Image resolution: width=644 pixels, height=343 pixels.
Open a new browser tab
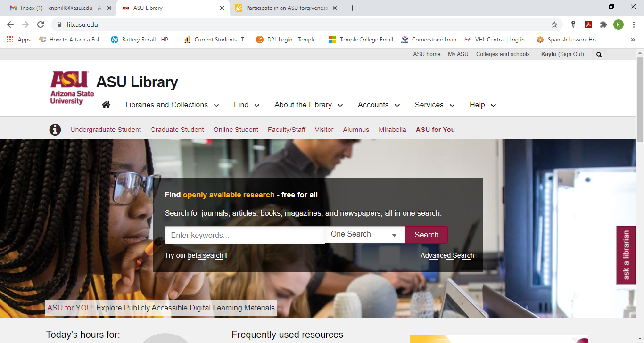click(353, 8)
